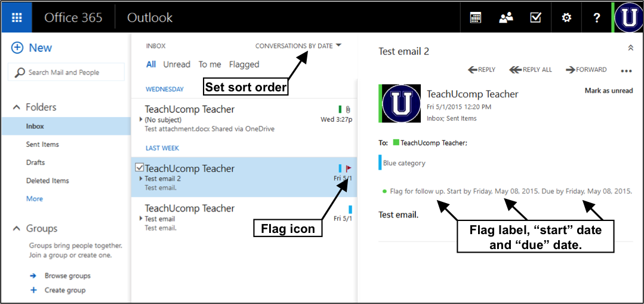Select the All filter tab
644x304 pixels.
click(x=151, y=65)
